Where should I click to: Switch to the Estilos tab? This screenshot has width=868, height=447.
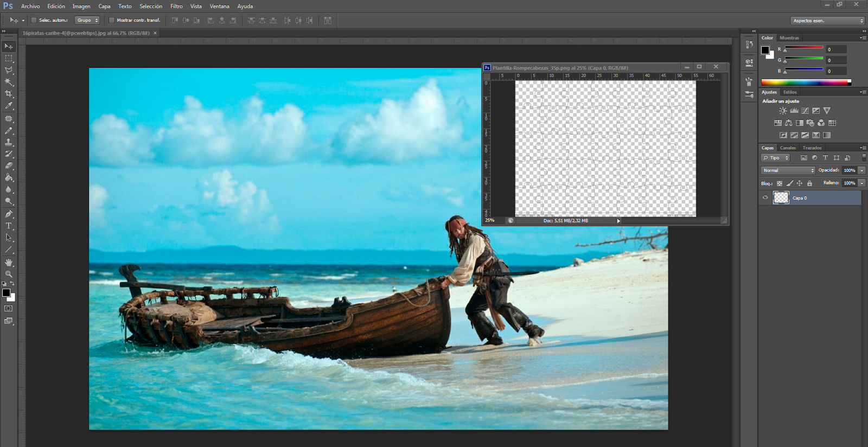pyautogui.click(x=790, y=92)
